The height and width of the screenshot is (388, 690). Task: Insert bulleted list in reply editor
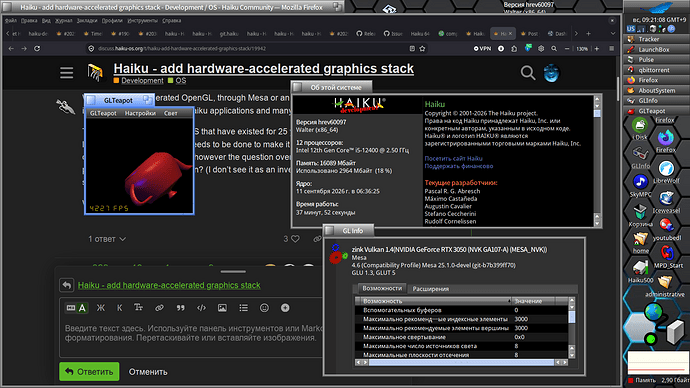tap(243, 308)
